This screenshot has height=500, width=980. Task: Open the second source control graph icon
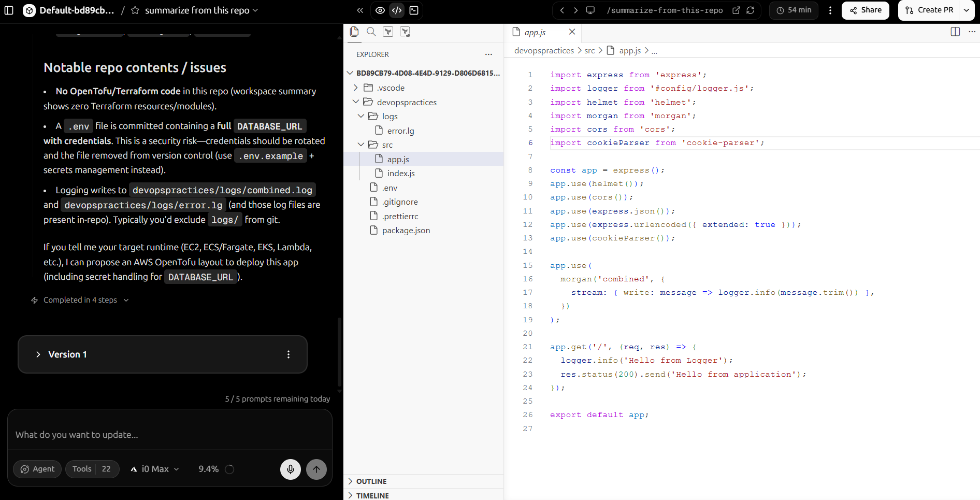(x=405, y=32)
